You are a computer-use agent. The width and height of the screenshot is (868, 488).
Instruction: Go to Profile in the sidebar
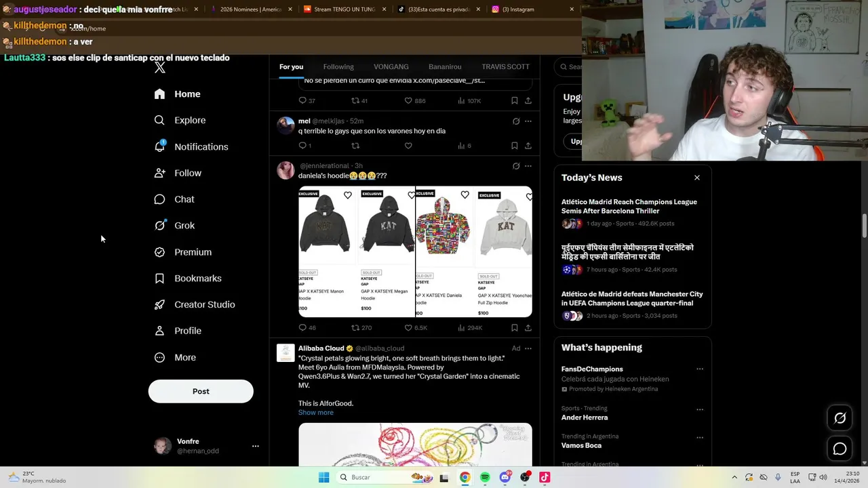[178, 331]
